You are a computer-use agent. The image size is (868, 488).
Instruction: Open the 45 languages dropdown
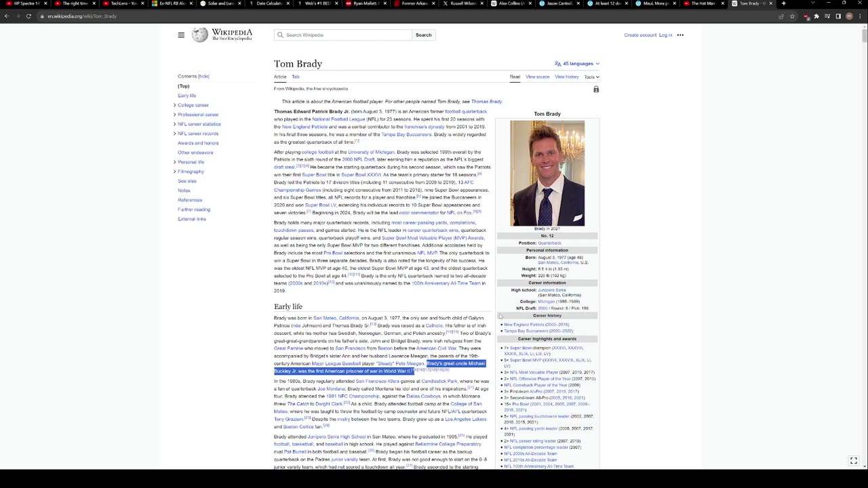[577, 64]
